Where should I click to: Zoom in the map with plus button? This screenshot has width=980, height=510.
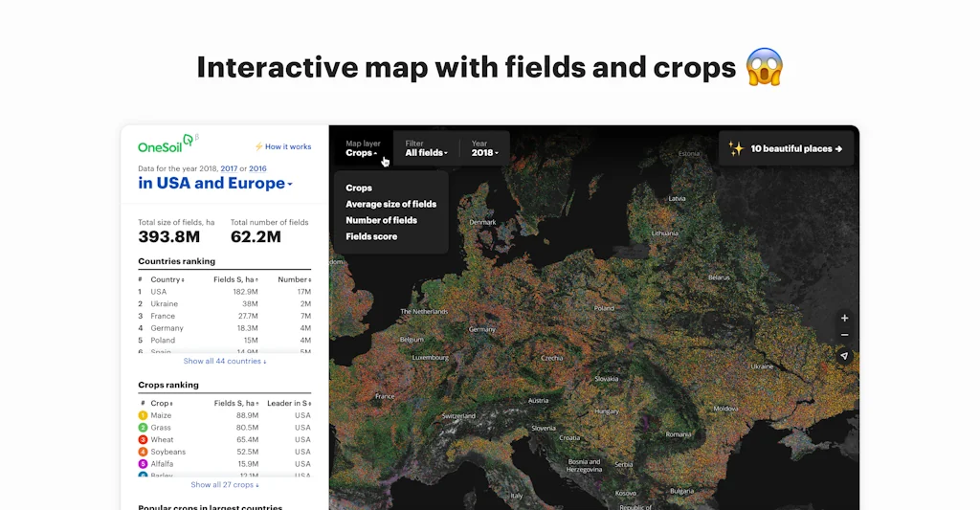pos(844,318)
